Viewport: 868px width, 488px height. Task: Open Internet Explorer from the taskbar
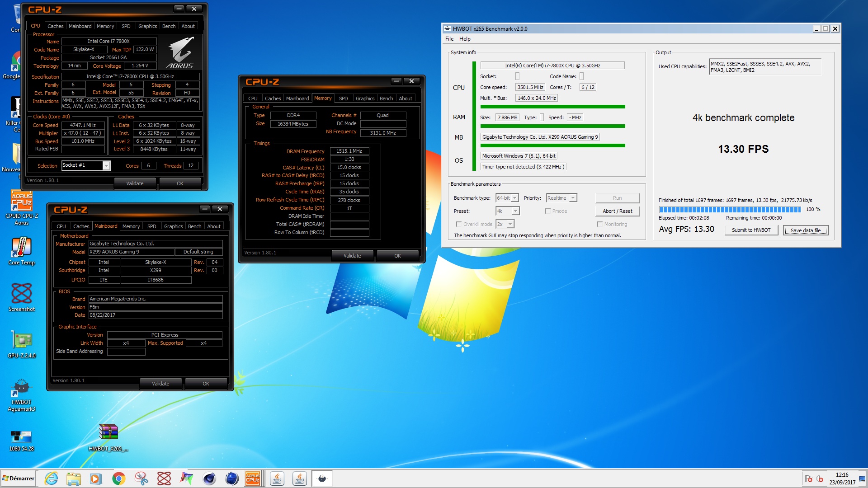tap(51, 479)
